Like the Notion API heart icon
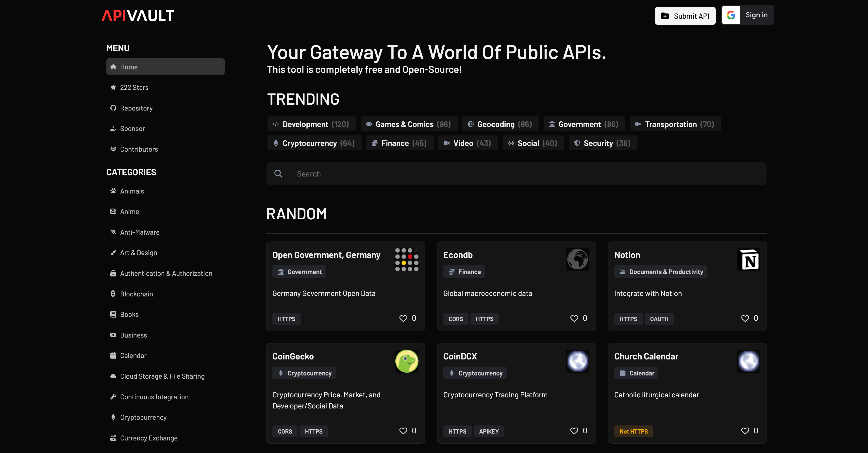The height and width of the screenshot is (453, 868). 745,318
